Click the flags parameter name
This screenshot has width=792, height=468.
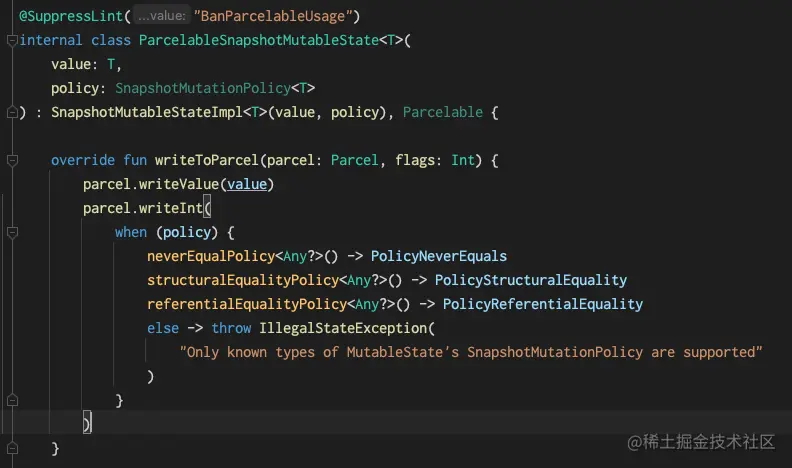[x=415, y=161]
